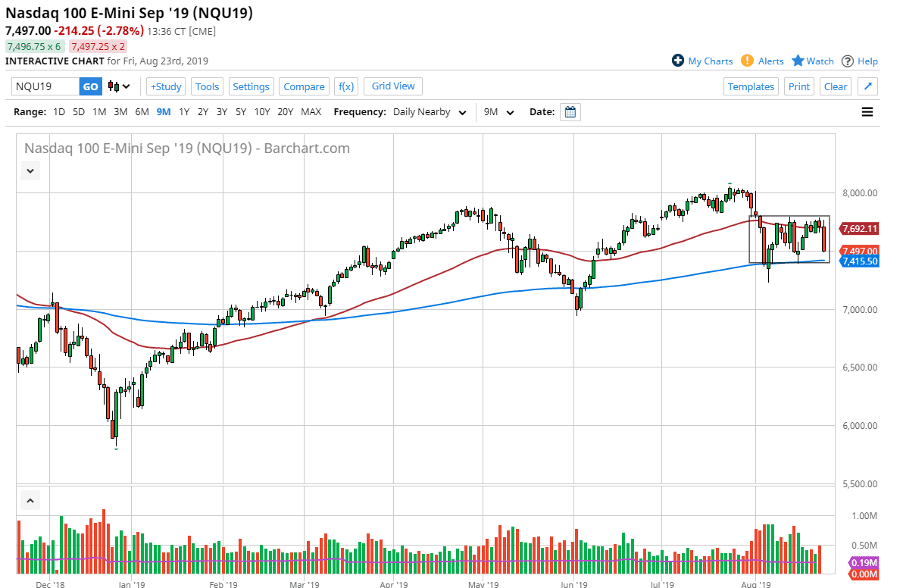Open the Tools menu
The image size is (903, 588).
[207, 86]
